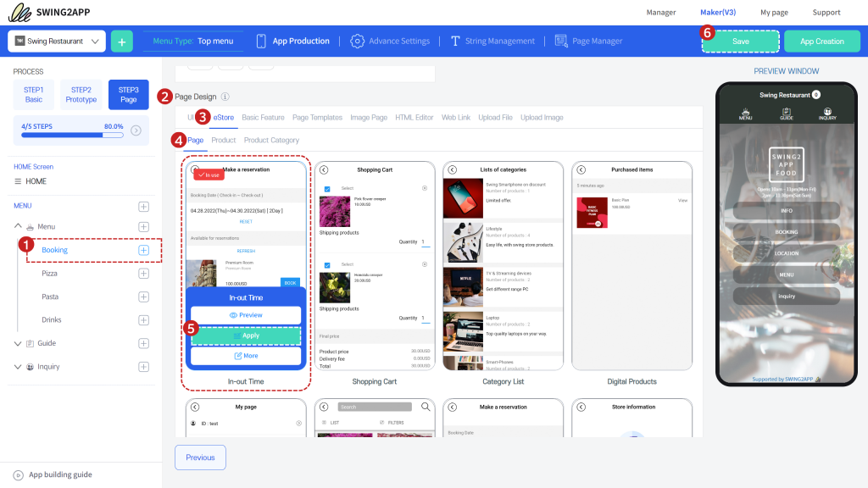The width and height of the screenshot is (868, 488).
Task: Click the plus icon beside Drinks
Action: coord(143,320)
